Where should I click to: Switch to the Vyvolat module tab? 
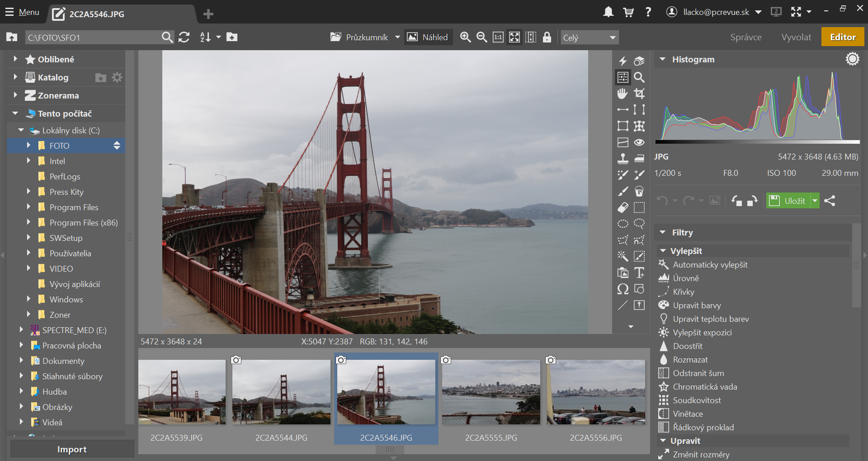(796, 37)
